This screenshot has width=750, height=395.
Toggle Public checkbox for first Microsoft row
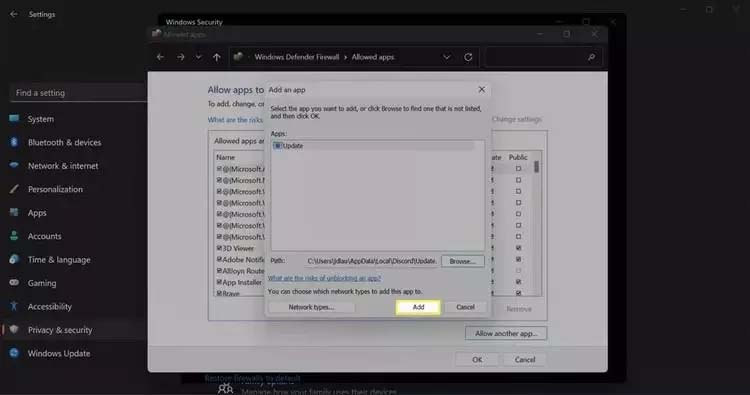coord(518,169)
